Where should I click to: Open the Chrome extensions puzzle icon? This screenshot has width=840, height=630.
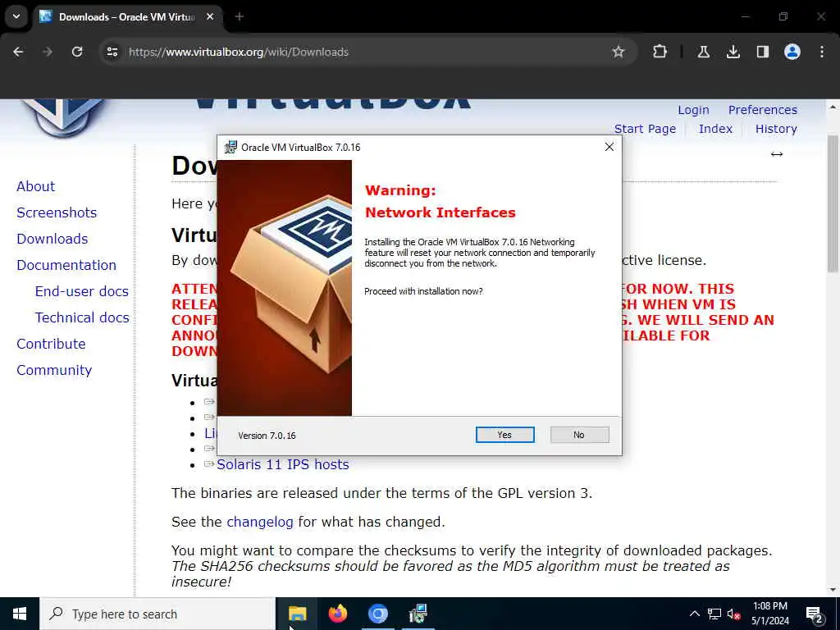pyautogui.click(x=660, y=52)
